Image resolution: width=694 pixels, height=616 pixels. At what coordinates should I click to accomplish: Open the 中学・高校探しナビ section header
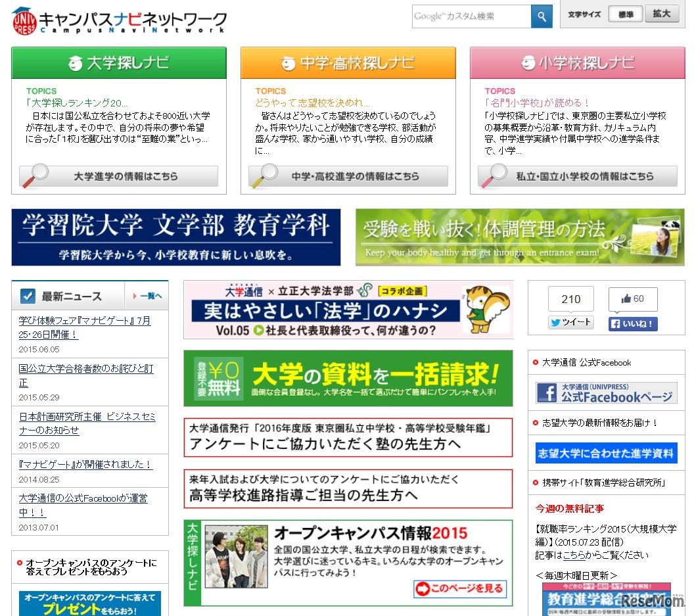(346, 63)
